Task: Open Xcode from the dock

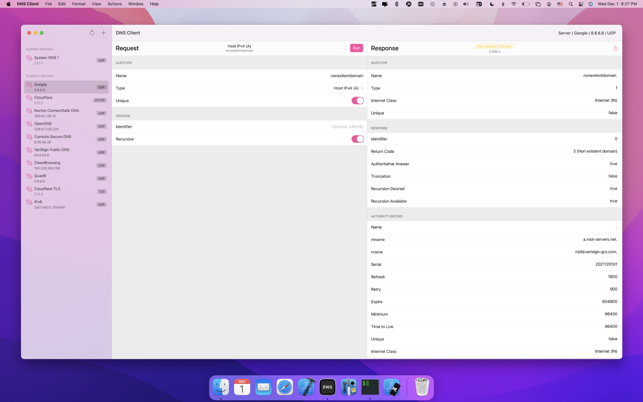Action: pyautogui.click(x=306, y=387)
